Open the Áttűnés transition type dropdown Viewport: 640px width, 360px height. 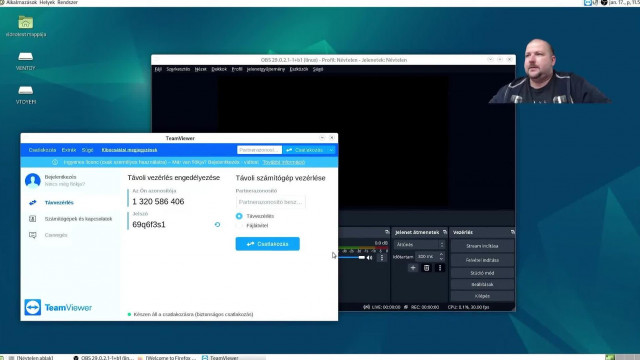(419, 244)
